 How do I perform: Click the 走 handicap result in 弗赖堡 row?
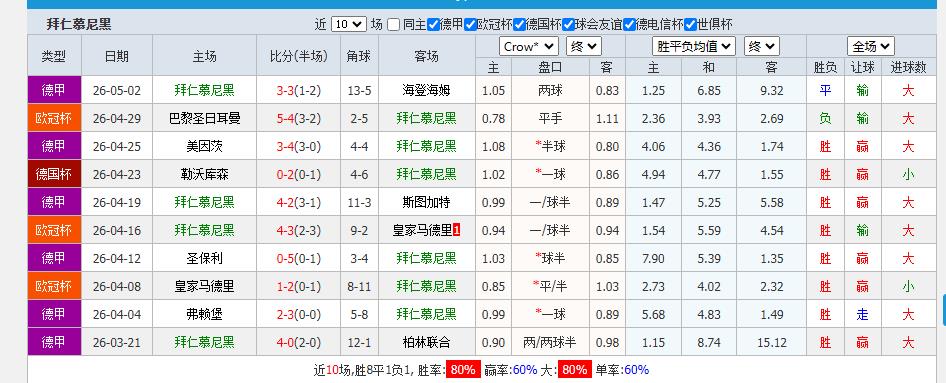(862, 314)
